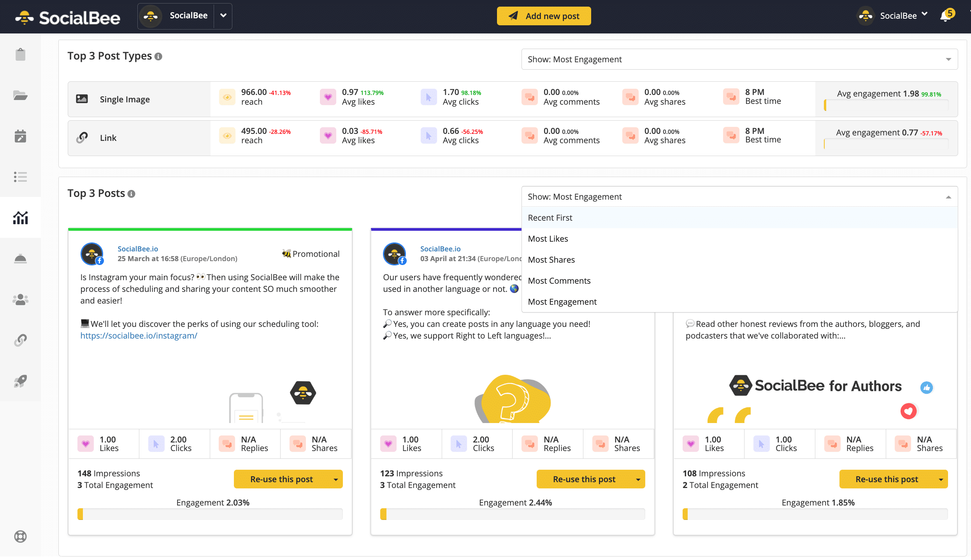Click the Avg engagement 0.77 bar
Viewport: 971px width, 560px height.
886,144
